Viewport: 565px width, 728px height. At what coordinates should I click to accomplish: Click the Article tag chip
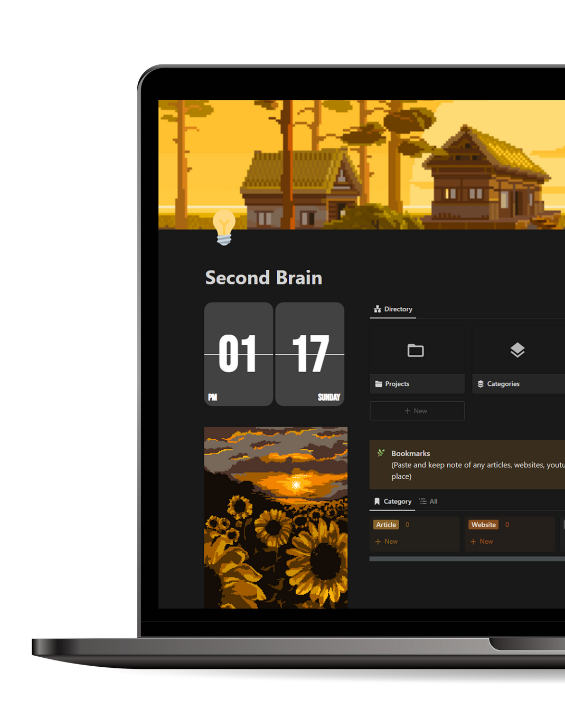(385, 524)
